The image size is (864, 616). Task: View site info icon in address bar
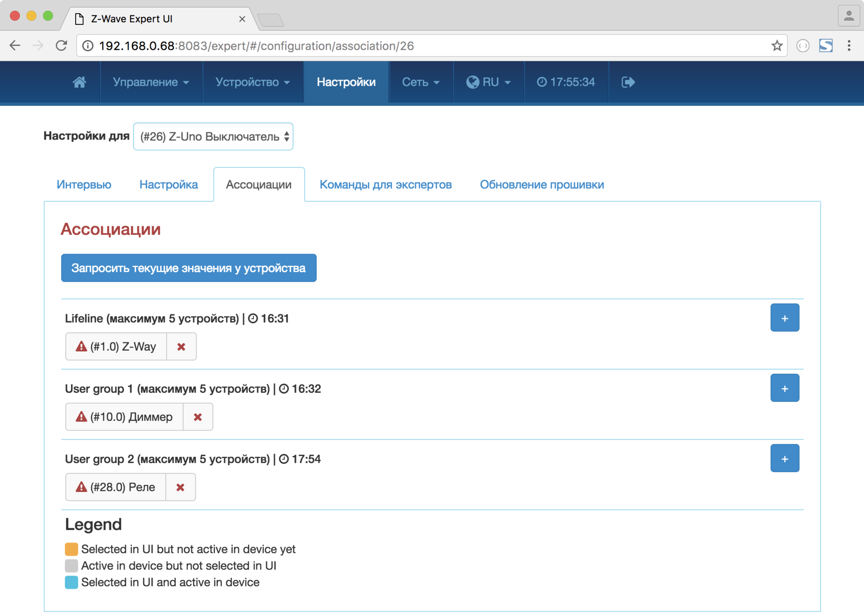(x=88, y=46)
